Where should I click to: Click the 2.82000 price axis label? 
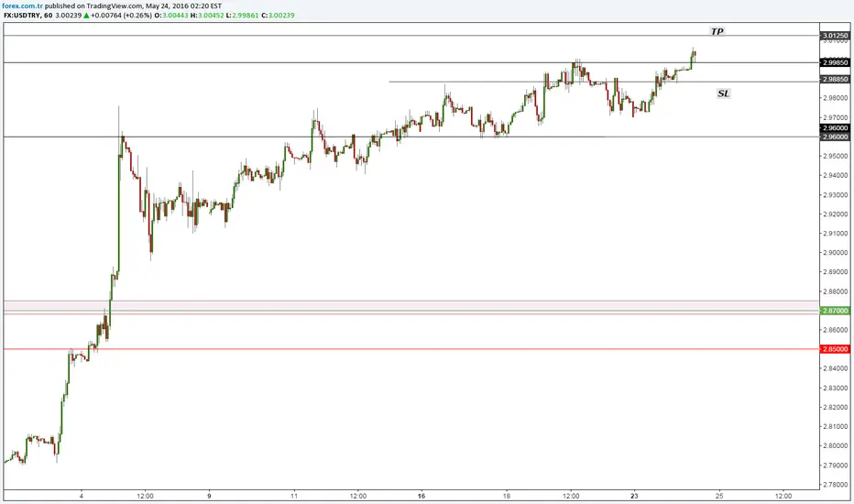pos(835,407)
